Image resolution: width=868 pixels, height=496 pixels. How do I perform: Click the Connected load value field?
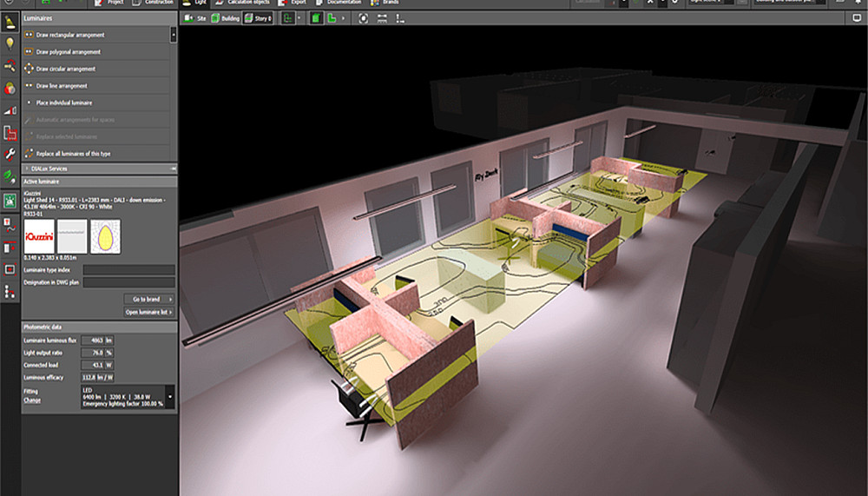[97, 365]
